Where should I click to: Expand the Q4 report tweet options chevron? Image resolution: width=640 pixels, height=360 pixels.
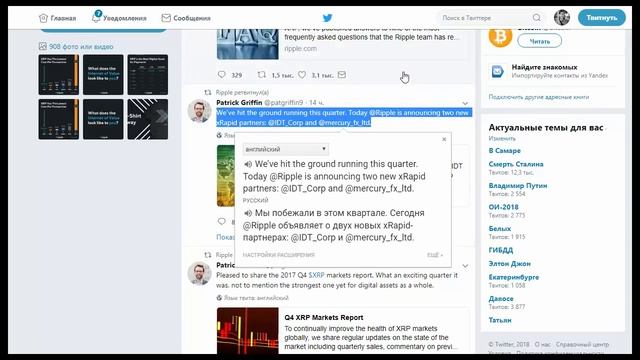pos(465,266)
